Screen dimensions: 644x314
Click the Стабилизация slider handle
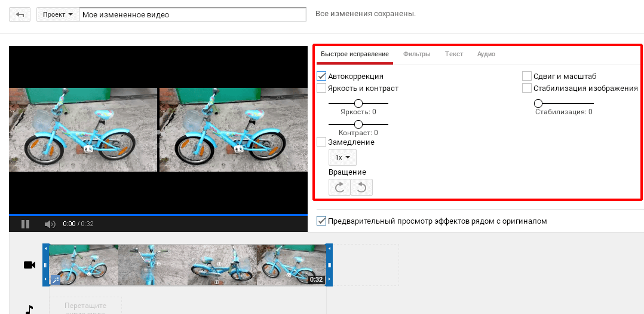[x=538, y=103]
